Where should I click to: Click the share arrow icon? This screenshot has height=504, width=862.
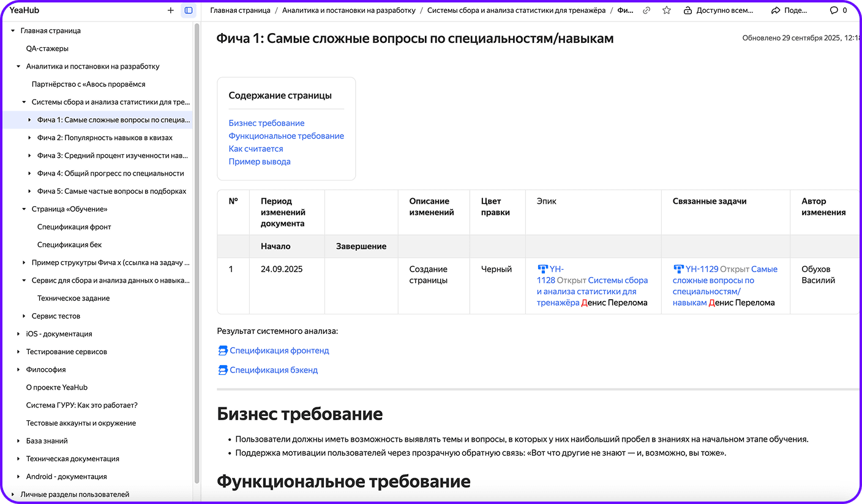coord(776,10)
